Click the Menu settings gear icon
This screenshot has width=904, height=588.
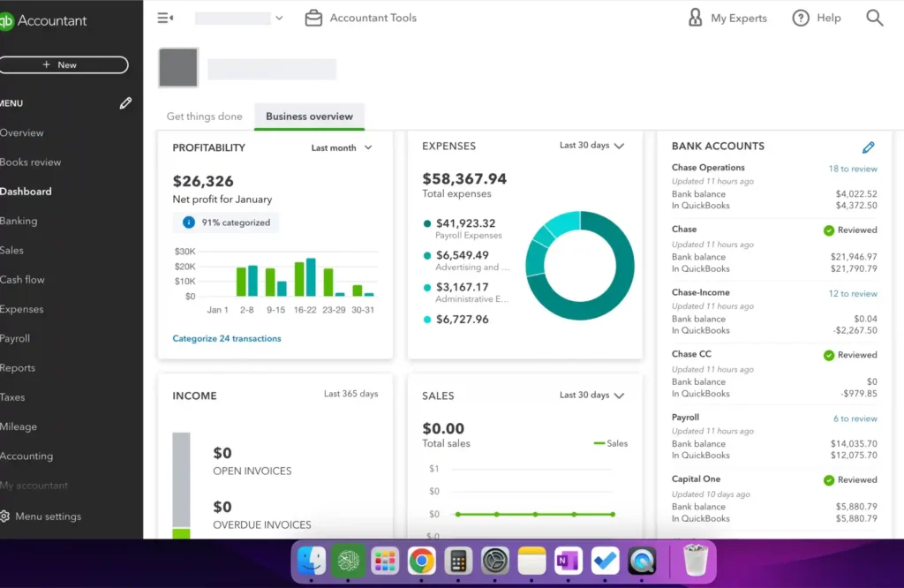pyautogui.click(x=4, y=516)
